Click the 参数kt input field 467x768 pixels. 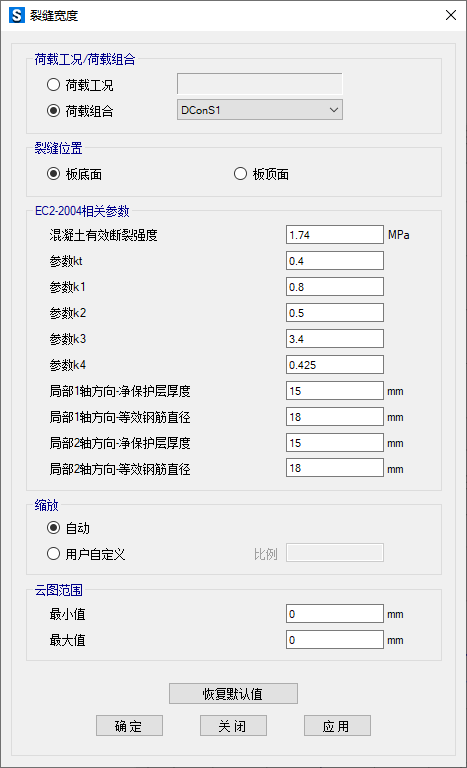pyautogui.click(x=335, y=261)
